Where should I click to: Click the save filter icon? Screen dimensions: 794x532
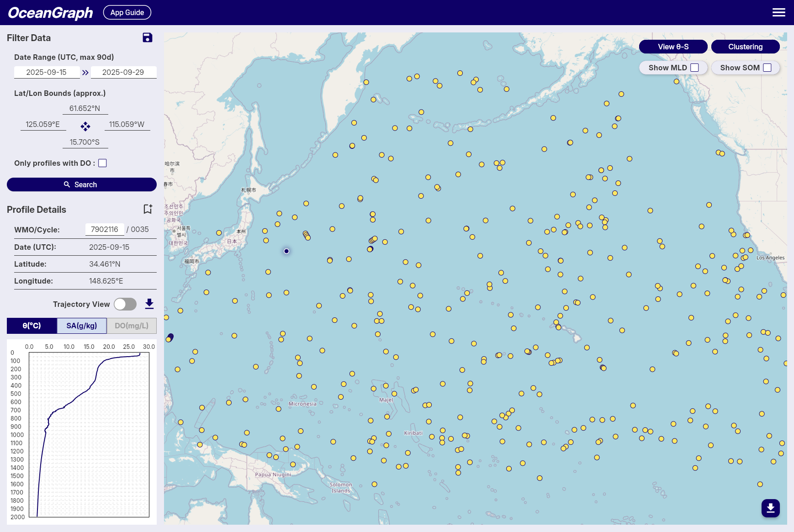[147, 38]
